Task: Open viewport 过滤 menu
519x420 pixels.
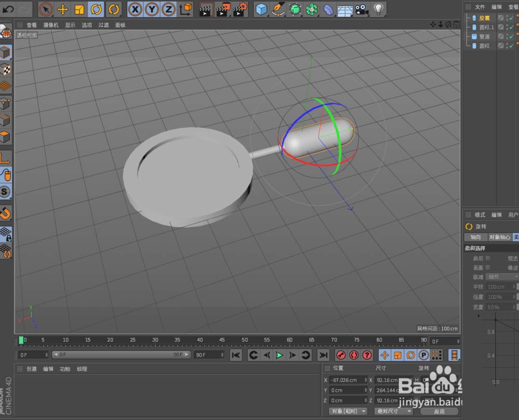Action: 103,25
